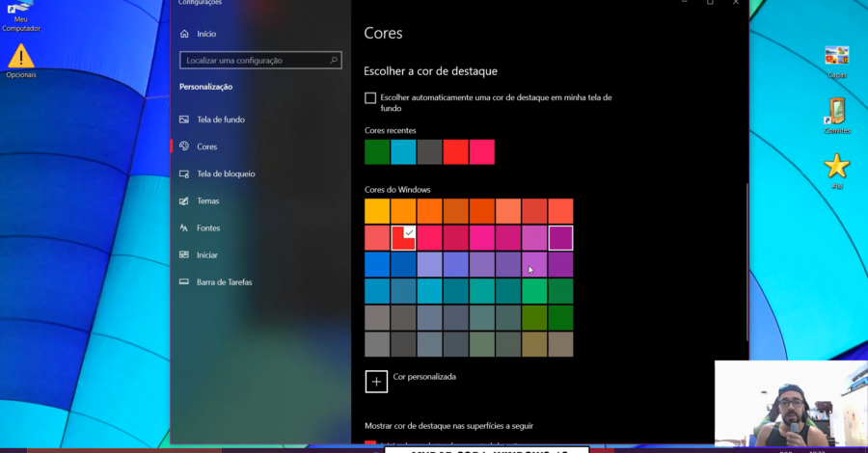Select the checked red Windows color swatch
The height and width of the screenshot is (453, 868).
(x=403, y=238)
